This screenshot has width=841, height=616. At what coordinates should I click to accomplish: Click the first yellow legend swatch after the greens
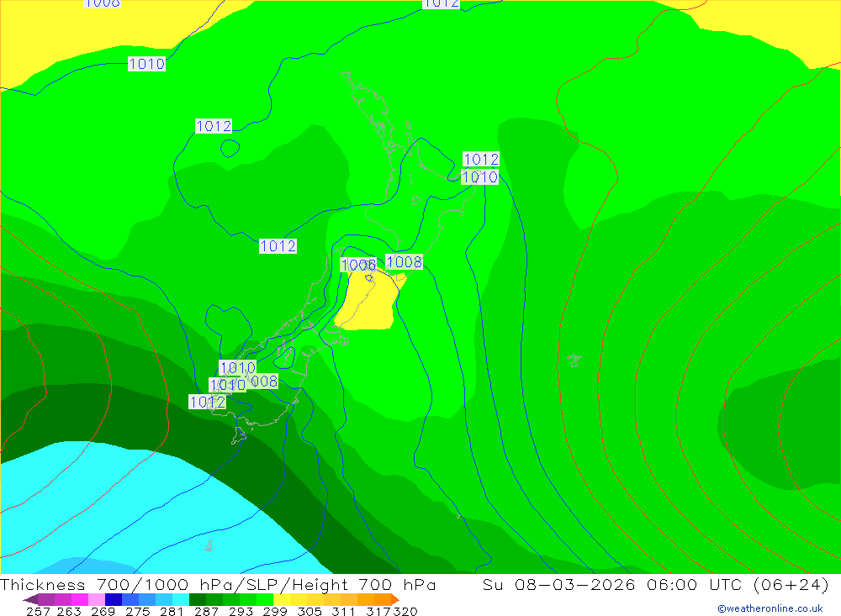pos(282,599)
